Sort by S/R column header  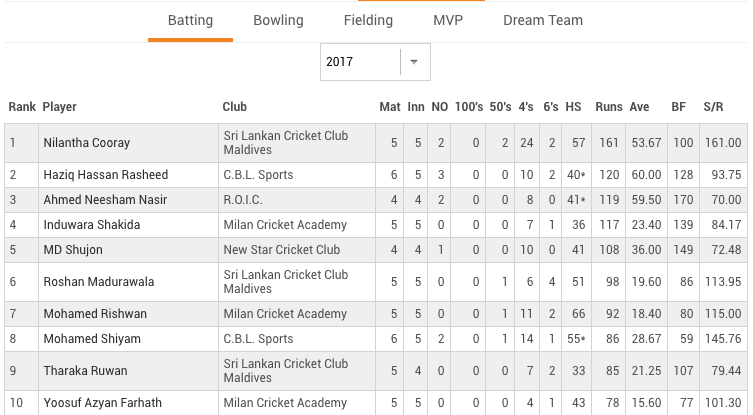coord(713,107)
